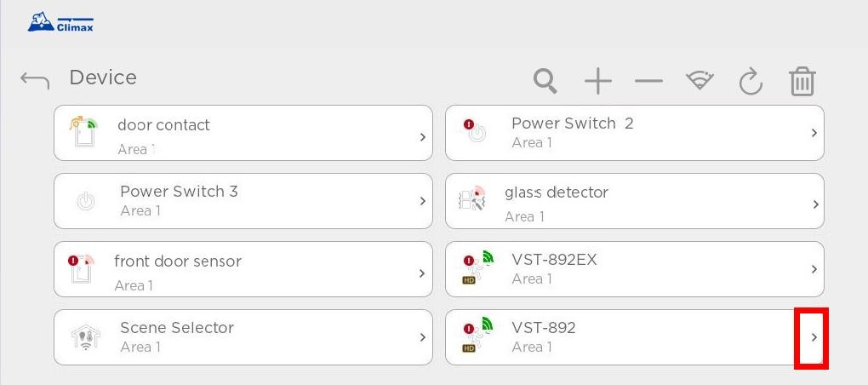Click the Climax logo
Viewport: 868px width, 385px height.
[60, 21]
